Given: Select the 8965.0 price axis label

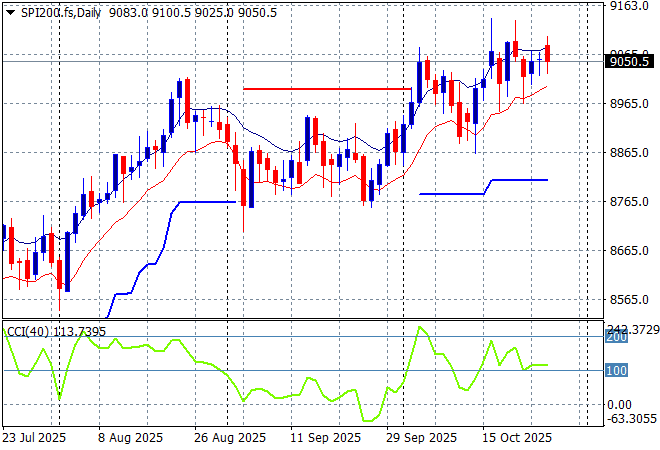Looking at the screenshot, I should pos(629,104).
